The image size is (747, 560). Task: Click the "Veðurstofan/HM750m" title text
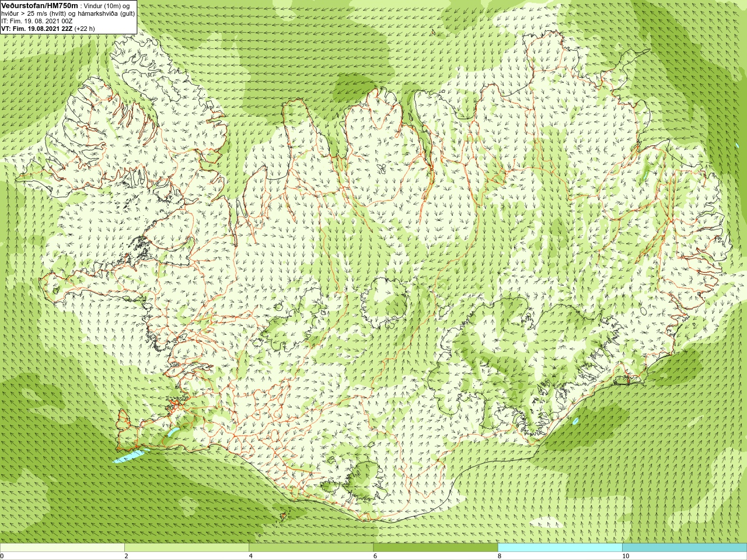click(40, 5)
